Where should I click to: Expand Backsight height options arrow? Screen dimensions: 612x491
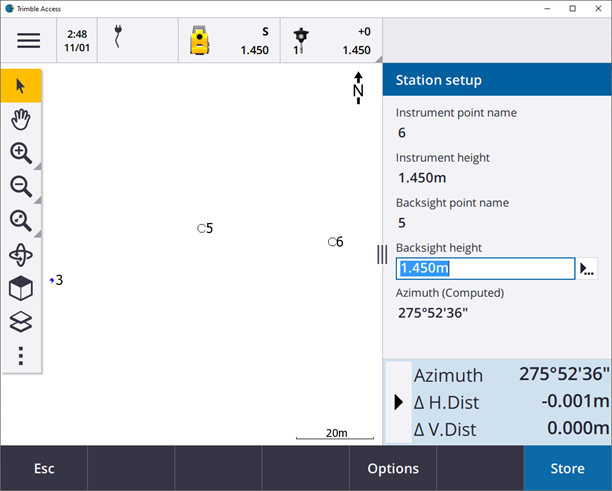tap(587, 269)
